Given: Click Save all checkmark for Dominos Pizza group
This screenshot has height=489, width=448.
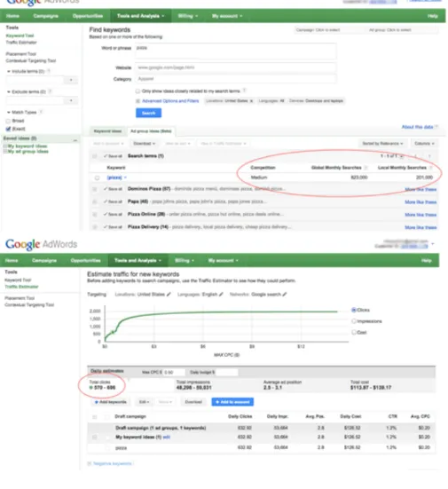Looking at the screenshot, I should (x=113, y=189).
